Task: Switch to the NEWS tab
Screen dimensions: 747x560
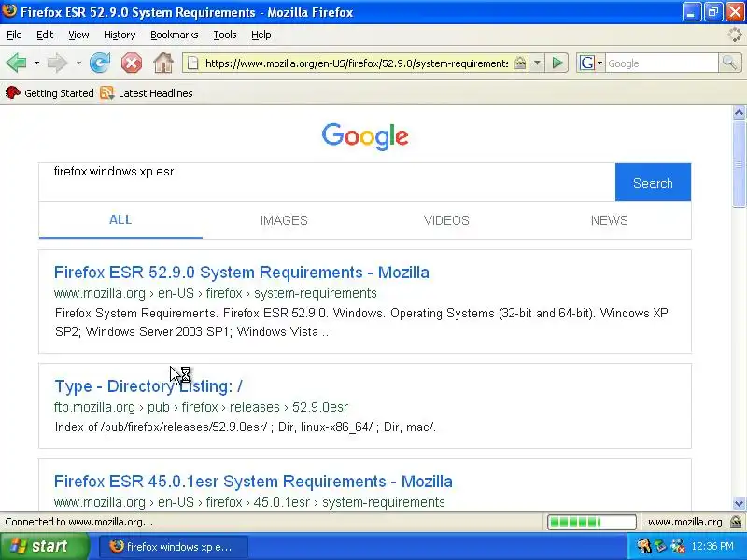Action: point(610,220)
